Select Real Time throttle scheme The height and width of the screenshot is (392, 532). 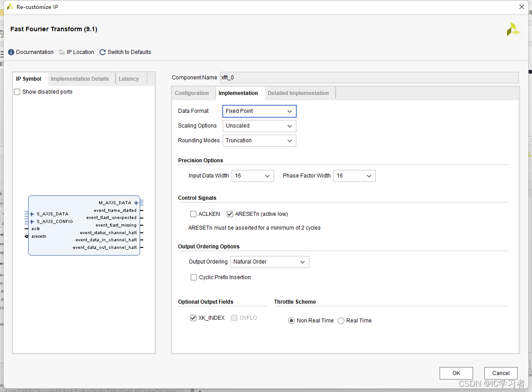(x=341, y=321)
